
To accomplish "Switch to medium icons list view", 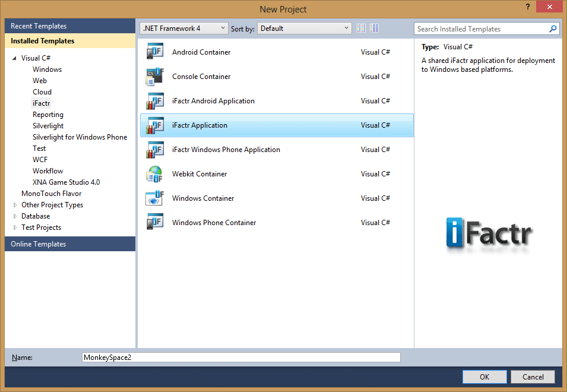I will (374, 28).
